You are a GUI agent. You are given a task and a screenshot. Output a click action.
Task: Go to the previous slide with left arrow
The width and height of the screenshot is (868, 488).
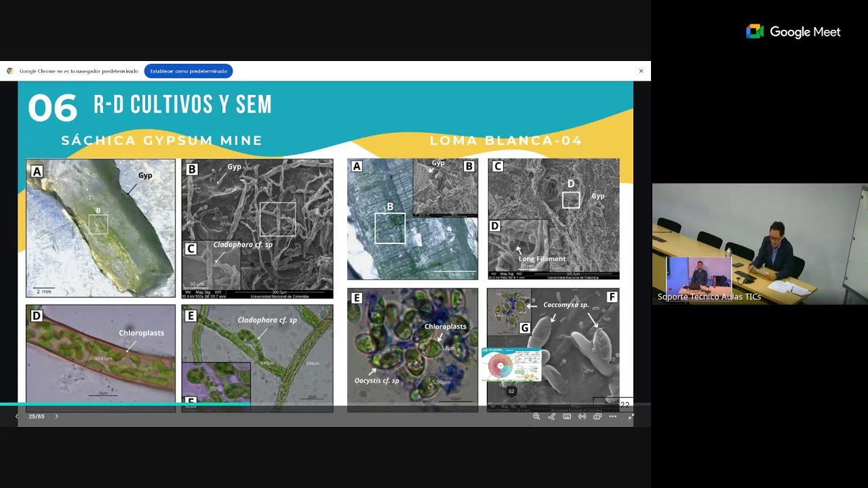17,416
